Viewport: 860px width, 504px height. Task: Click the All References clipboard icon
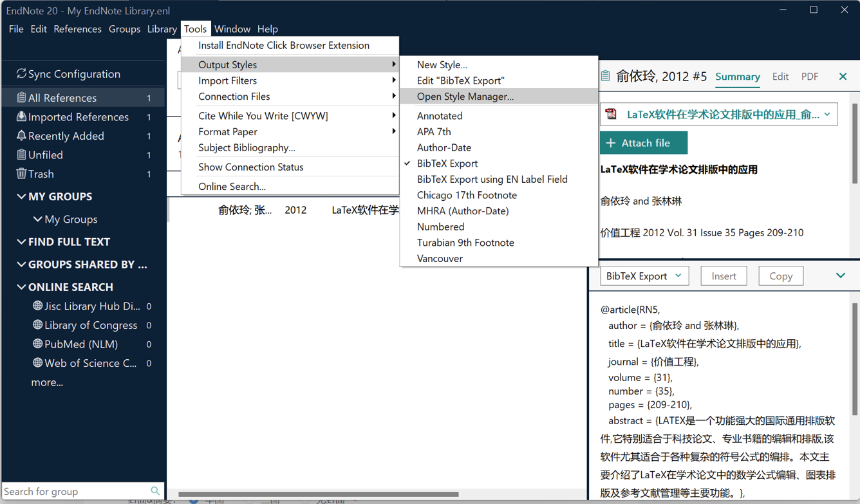(x=21, y=97)
